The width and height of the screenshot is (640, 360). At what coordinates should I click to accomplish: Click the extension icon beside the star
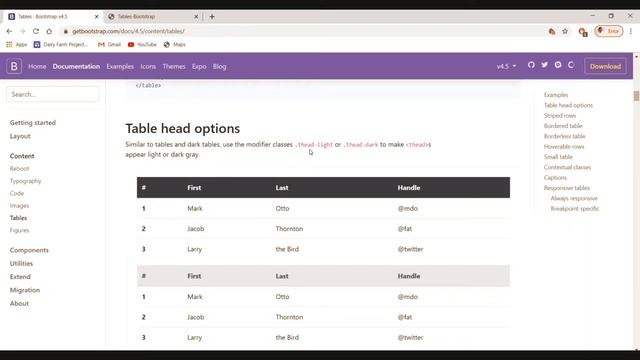(x=552, y=31)
